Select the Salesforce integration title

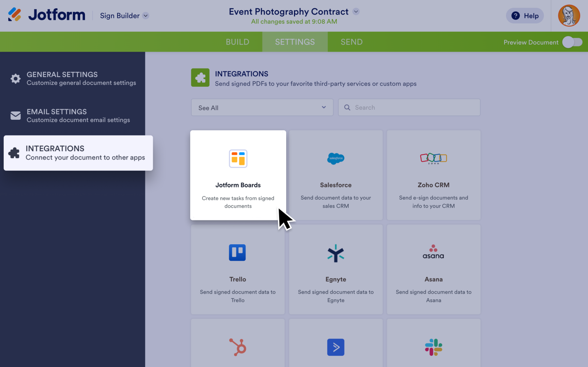point(336,185)
